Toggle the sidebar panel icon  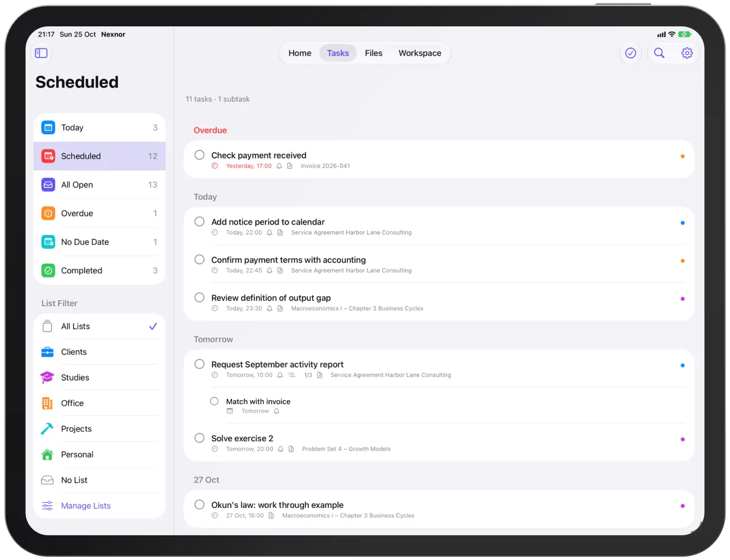click(41, 53)
